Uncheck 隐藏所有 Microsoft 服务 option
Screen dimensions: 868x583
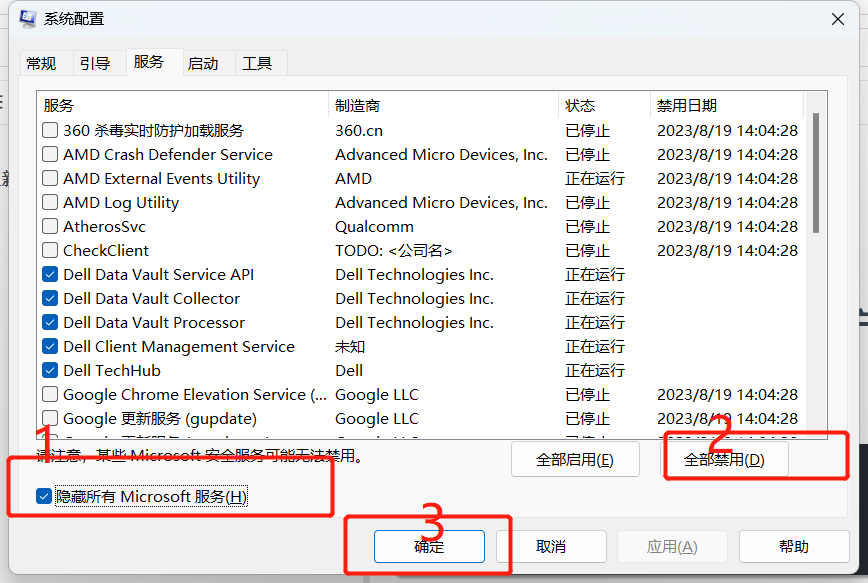44,496
